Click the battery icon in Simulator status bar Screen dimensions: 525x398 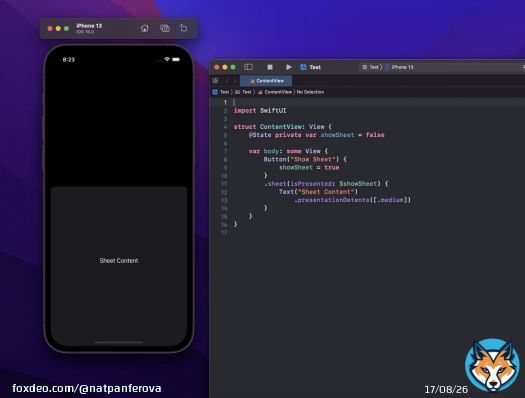[176, 59]
